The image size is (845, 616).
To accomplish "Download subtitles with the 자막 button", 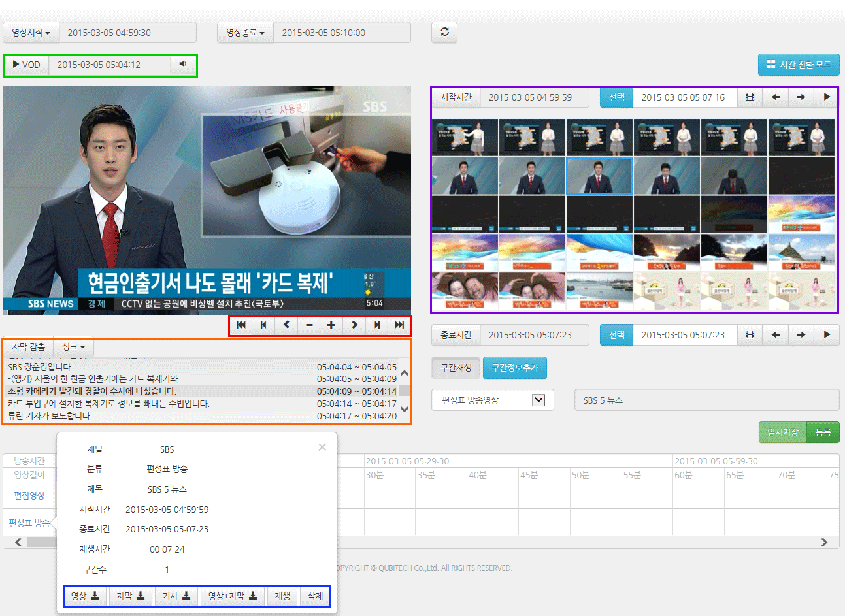I will pyautogui.click(x=131, y=596).
